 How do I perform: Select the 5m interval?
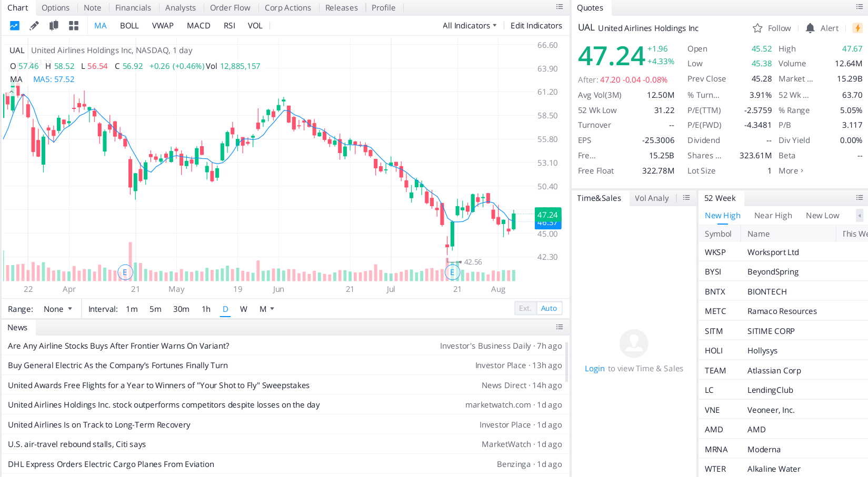pyautogui.click(x=155, y=309)
